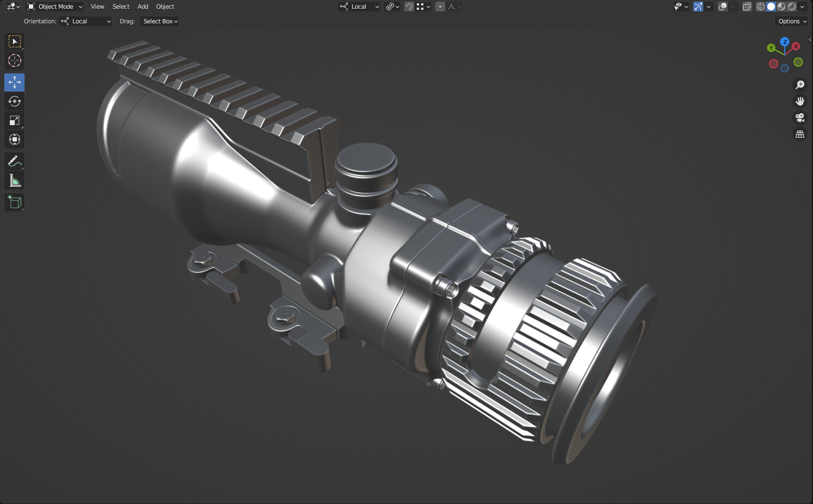This screenshot has width=813, height=504.
Task: Activate the Add Cube tool
Action: pos(14,202)
